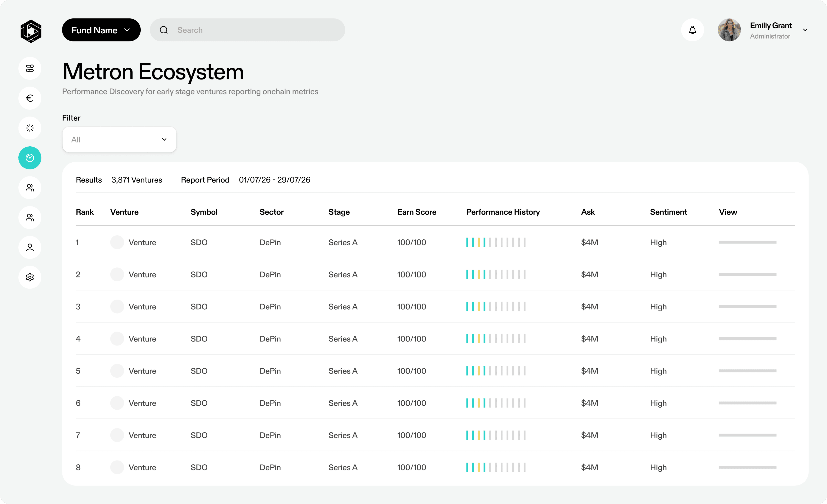This screenshot has height=504, width=827.
Task: Open the second group users sidebar icon
Action: point(30,217)
